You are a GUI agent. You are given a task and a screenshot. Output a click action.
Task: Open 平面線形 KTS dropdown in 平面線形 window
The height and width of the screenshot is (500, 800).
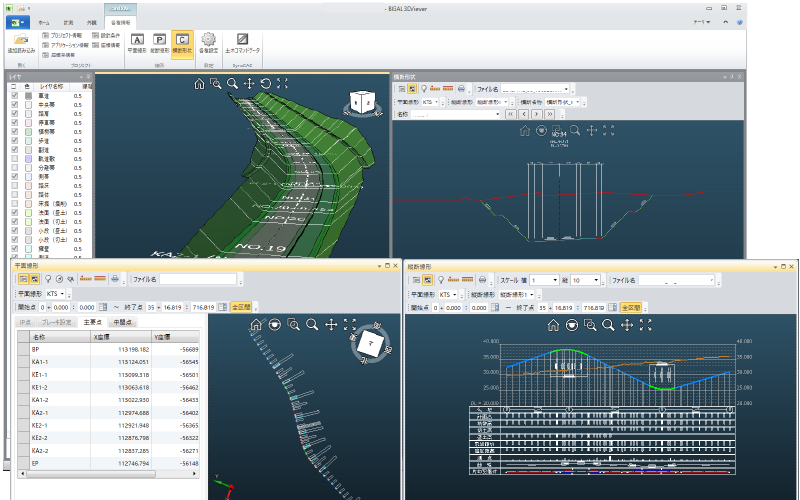click(62, 294)
